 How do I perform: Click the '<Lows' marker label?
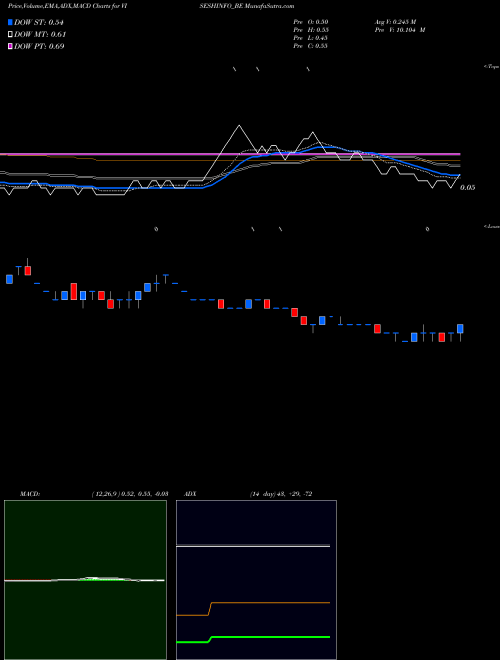492,226
